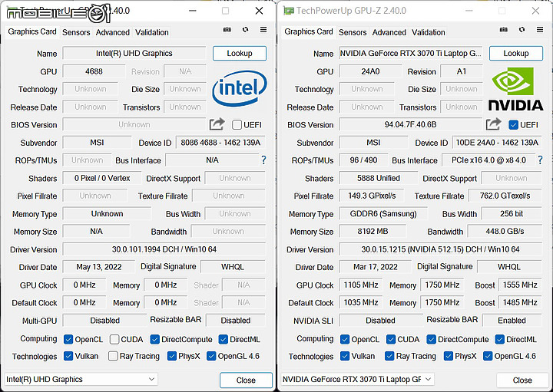Image resolution: width=553 pixels, height=392 pixels.
Task: Click BIOS Version field 94.04.7F.40.6B
Action: (x=410, y=124)
